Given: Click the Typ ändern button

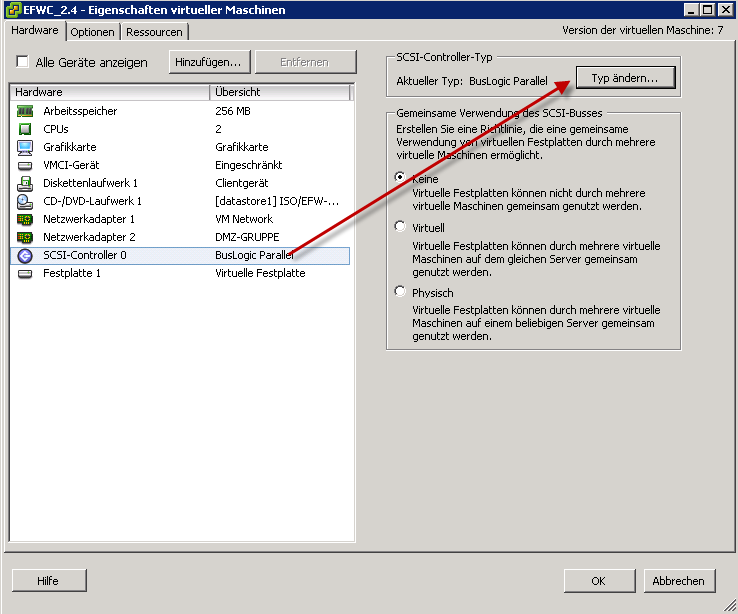Looking at the screenshot, I should pos(625,78).
